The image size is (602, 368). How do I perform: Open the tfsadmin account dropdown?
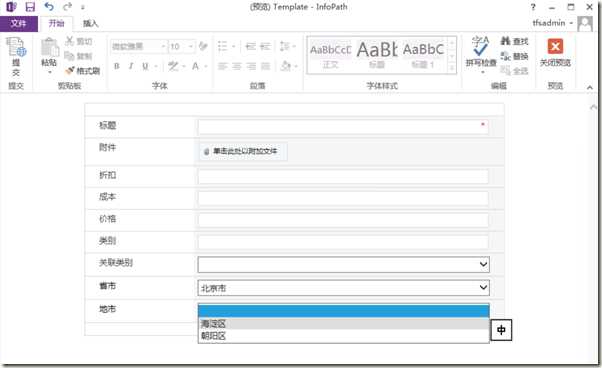click(x=552, y=23)
